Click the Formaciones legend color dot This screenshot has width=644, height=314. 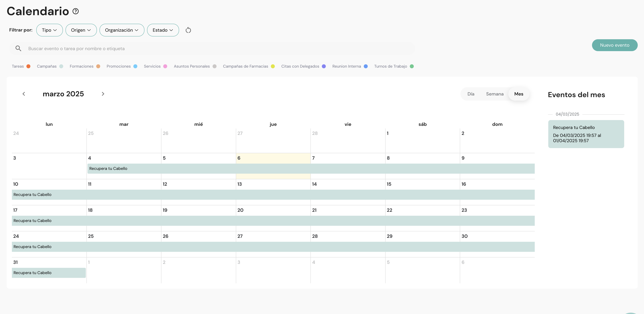coord(98,66)
